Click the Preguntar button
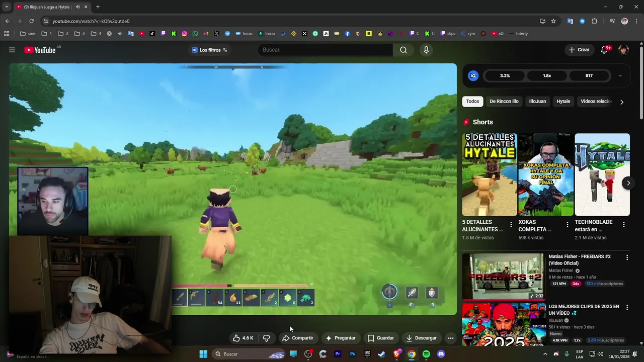 tap(340, 338)
